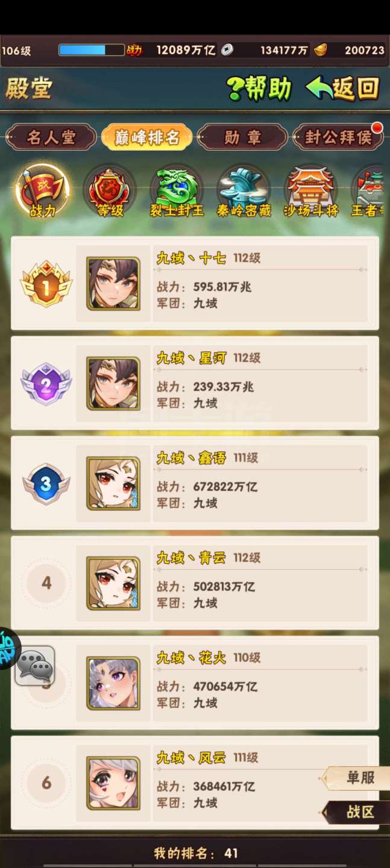Choose the 裂土封王 green dragon icon

click(177, 192)
